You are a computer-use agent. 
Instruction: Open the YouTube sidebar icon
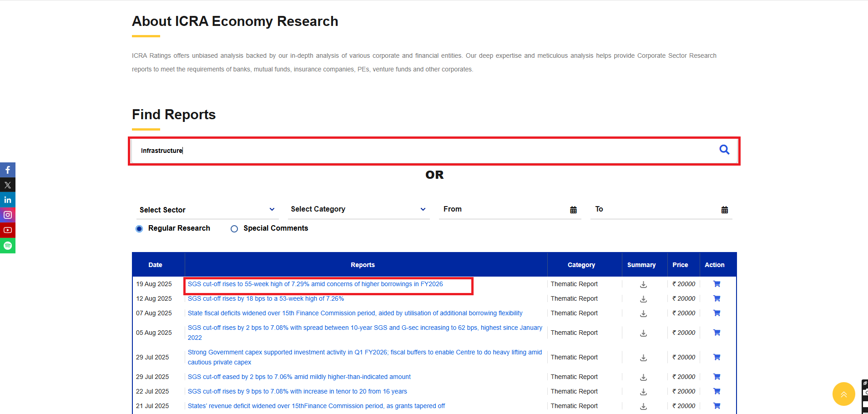8,230
